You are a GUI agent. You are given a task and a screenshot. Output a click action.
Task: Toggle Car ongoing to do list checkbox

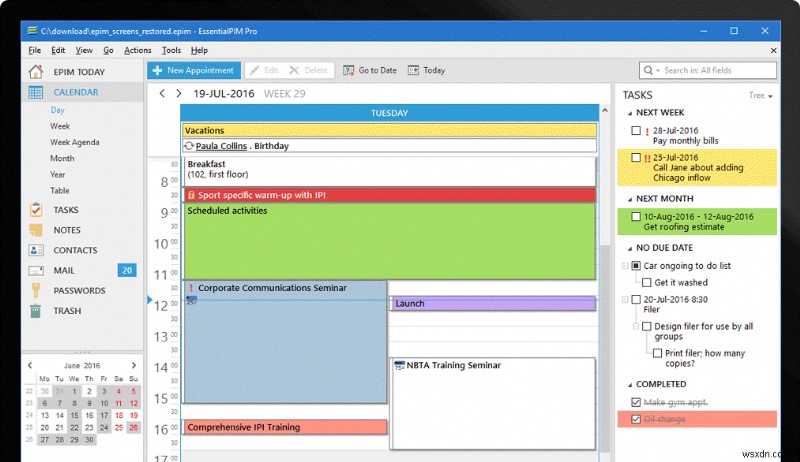[x=636, y=266]
